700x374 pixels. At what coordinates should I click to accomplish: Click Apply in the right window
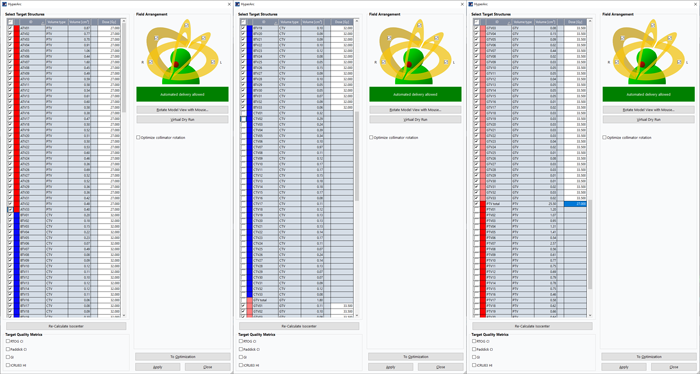624,367
